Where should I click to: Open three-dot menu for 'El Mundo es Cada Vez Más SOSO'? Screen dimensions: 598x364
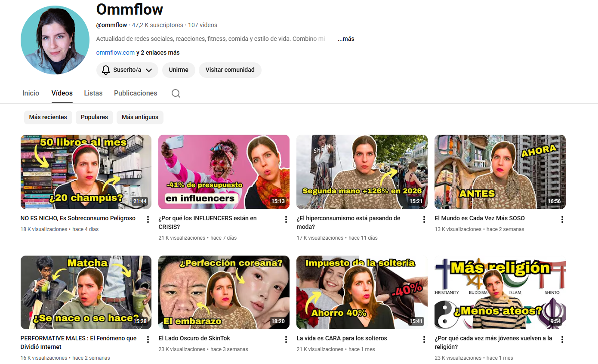point(562,219)
